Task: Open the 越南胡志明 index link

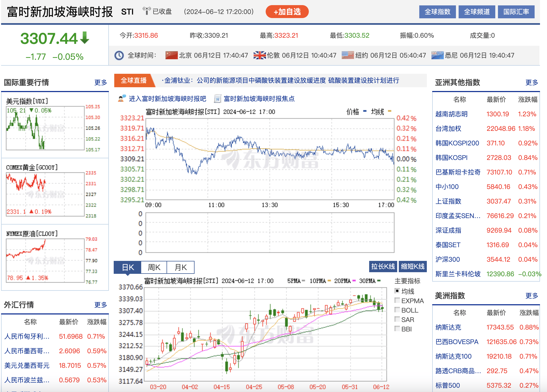Action: (451, 114)
